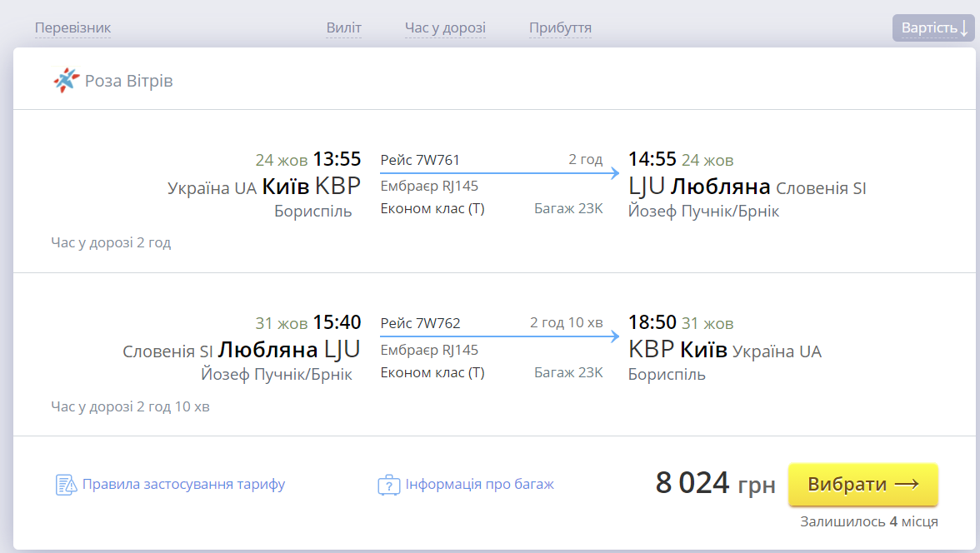Click flight number Рейс 7W762
Image resolution: width=980 pixels, height=553 pixels.
420,323
